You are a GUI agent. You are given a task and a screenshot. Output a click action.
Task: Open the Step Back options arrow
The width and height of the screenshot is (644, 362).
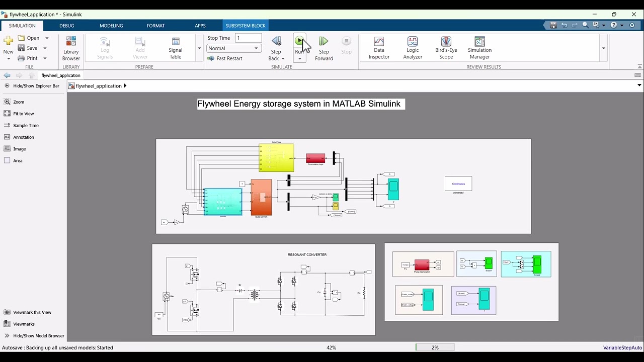click(x=283, y=59)
